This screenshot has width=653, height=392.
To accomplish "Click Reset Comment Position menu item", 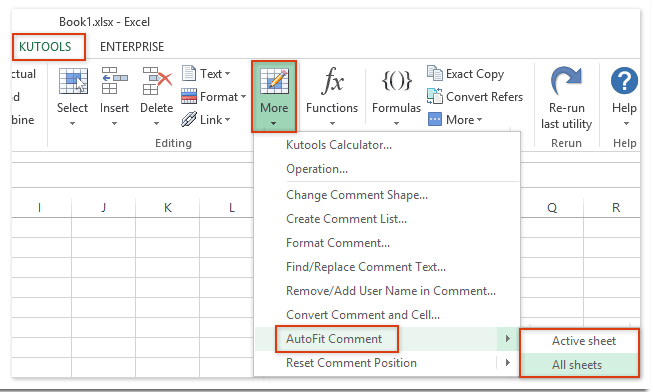I will (351, 363).
